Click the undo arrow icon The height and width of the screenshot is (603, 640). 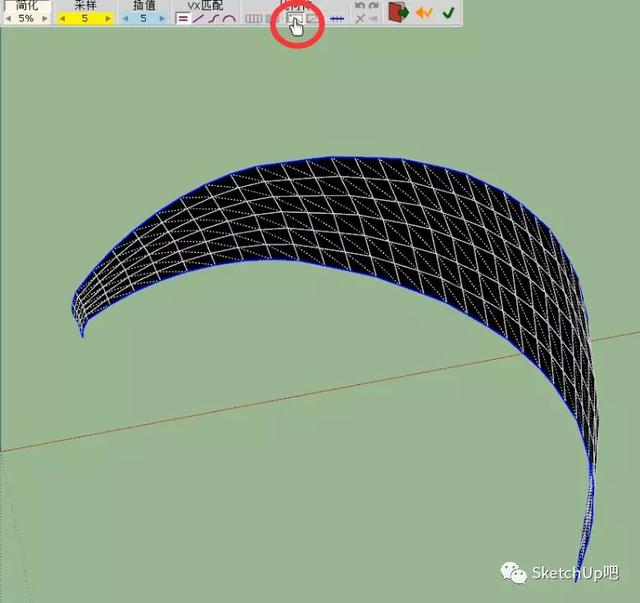[x=360, y=5]
